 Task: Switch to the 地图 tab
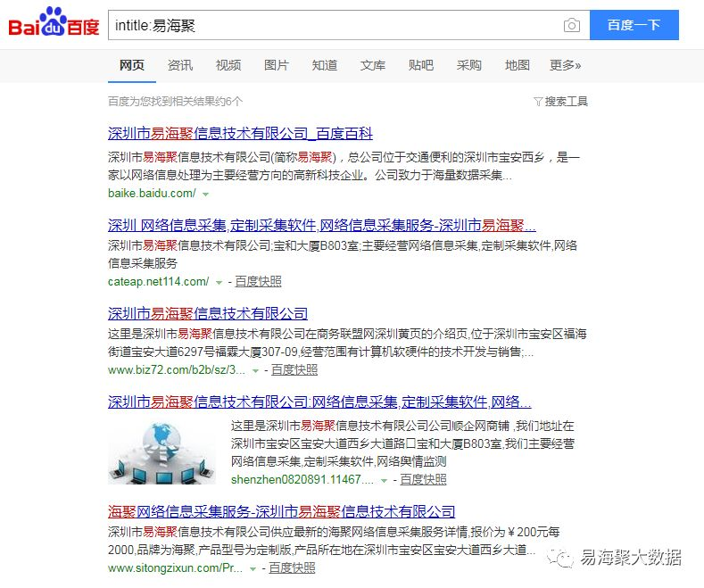click(518, 65)
